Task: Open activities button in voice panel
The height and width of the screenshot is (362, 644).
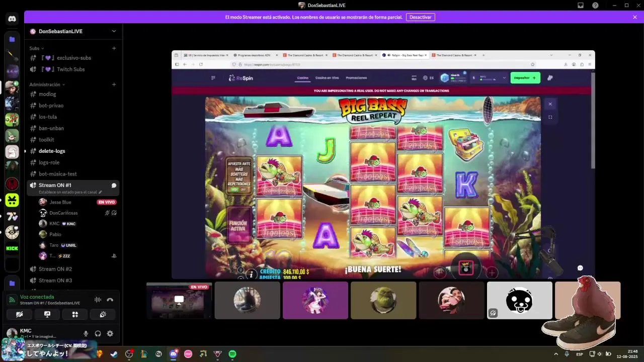Action: click(75, 314)
